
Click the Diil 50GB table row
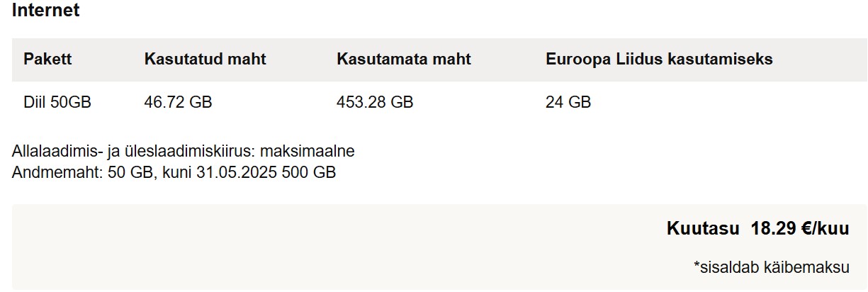click(x=439, y=103)
